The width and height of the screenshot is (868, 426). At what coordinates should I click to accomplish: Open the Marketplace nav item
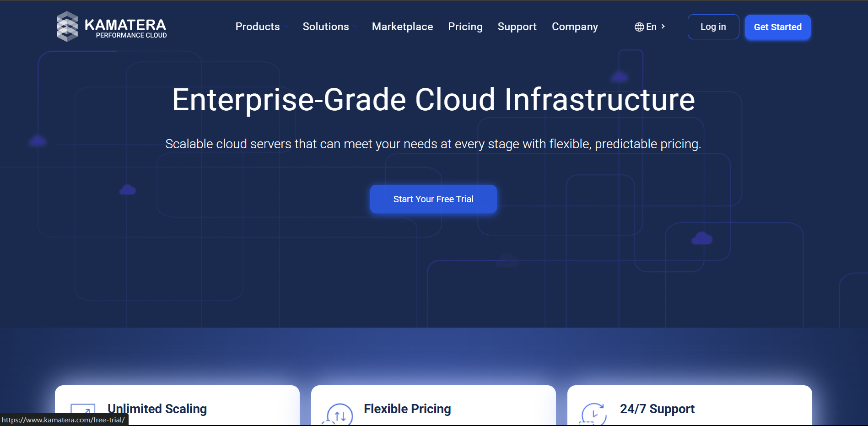coord(402,27)
